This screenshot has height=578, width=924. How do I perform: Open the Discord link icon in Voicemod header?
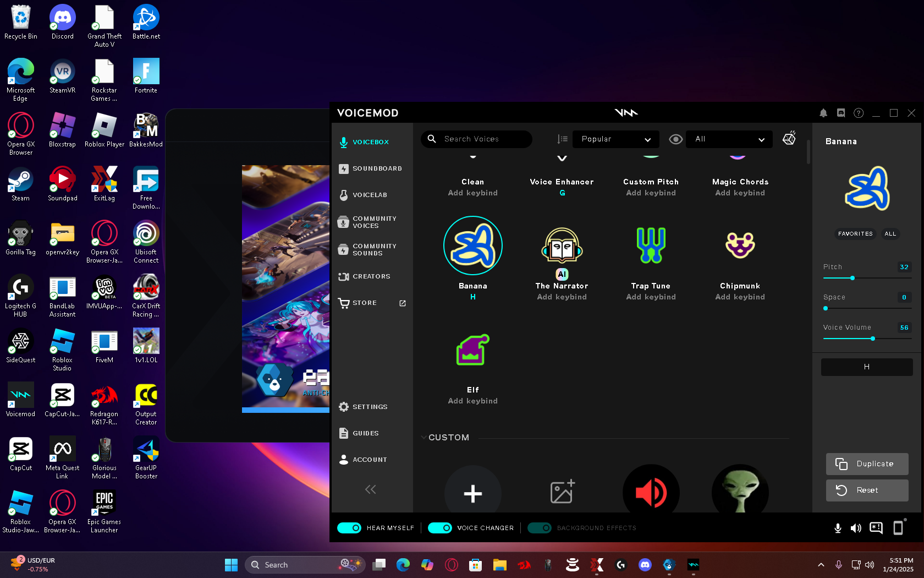[841, 113]
